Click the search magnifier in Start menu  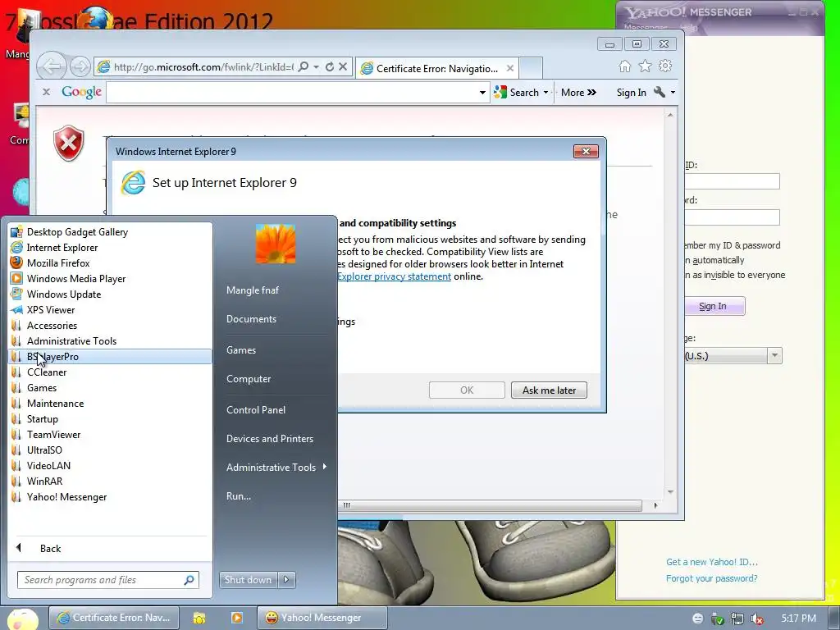pos(189,580)
